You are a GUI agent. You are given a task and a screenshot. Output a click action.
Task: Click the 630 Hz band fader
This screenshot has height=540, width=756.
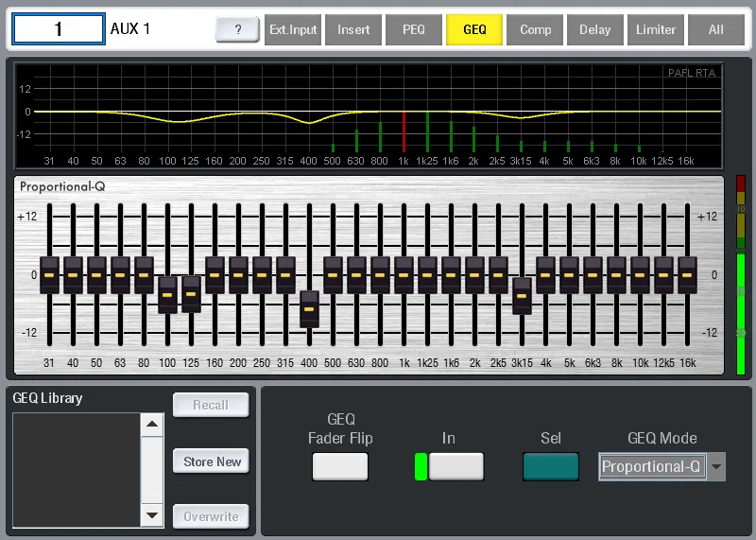[356, 275]
